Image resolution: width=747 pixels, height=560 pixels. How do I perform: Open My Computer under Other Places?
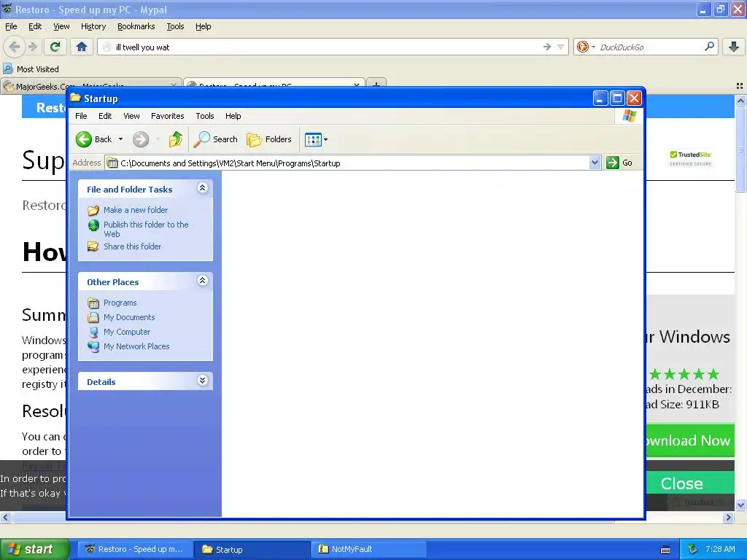pos(127,332)
